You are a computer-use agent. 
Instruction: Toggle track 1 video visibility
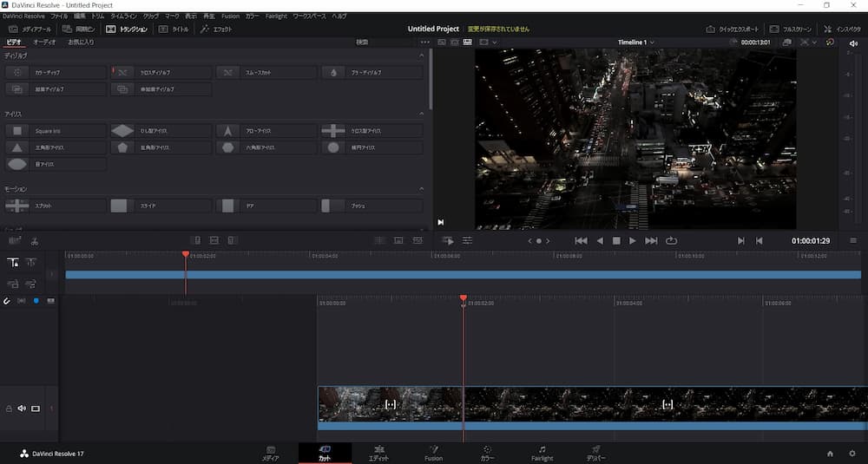pos(36,408)
